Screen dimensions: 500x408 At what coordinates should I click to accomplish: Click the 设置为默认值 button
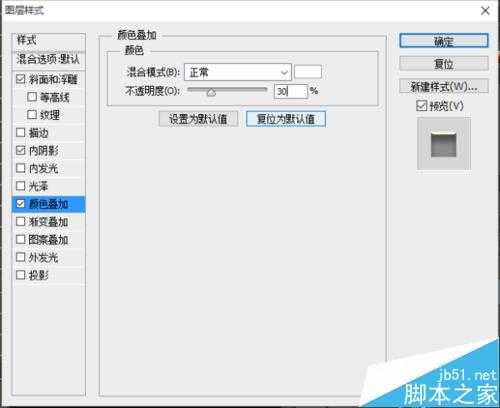click(x=198, y=119)
